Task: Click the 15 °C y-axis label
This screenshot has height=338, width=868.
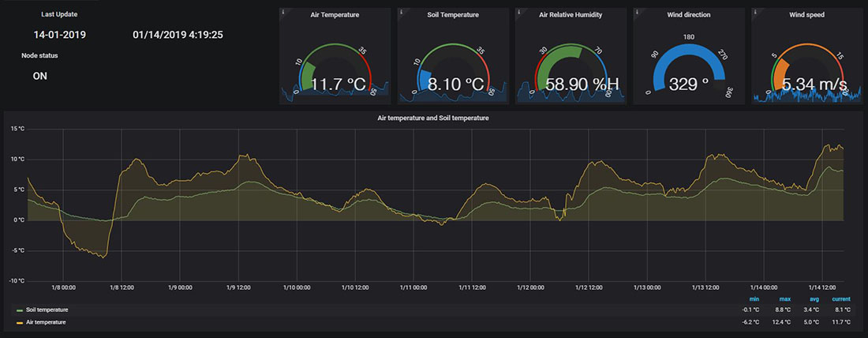Action: pyautogui.click(x=17, y=129)
